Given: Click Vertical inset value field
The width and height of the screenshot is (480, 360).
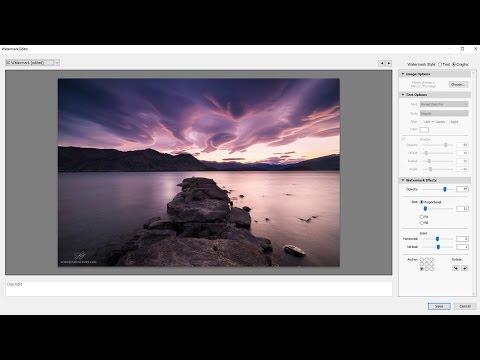Looking at the screenshot, I should (462, 247).
